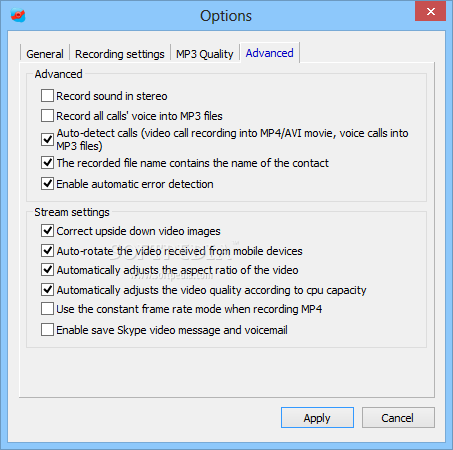Image resolution: width=453 pixels, height=450 pixels.
Task: Turn off automatic error detection
Action: (47, 184)
